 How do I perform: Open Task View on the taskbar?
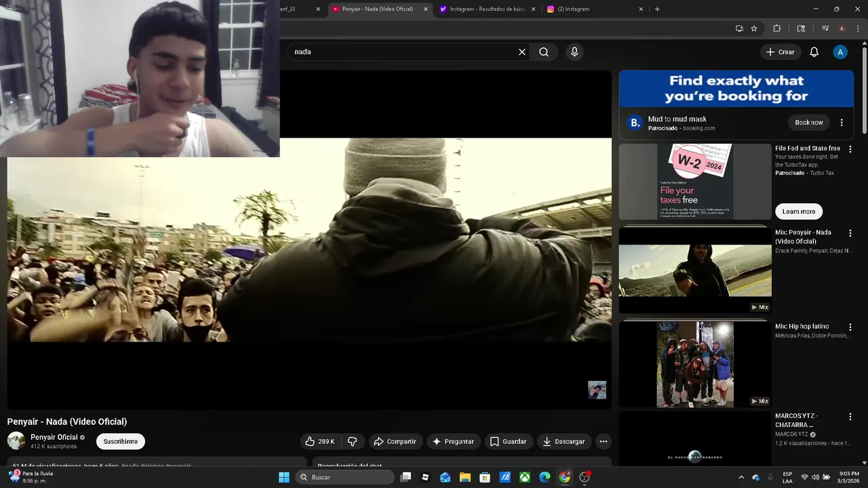point(406,477)
